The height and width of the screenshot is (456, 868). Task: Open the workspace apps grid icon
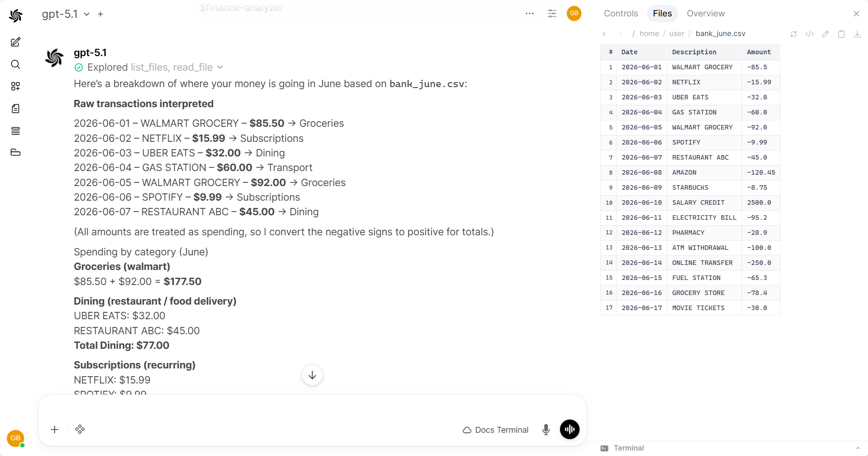click(15, 86)
